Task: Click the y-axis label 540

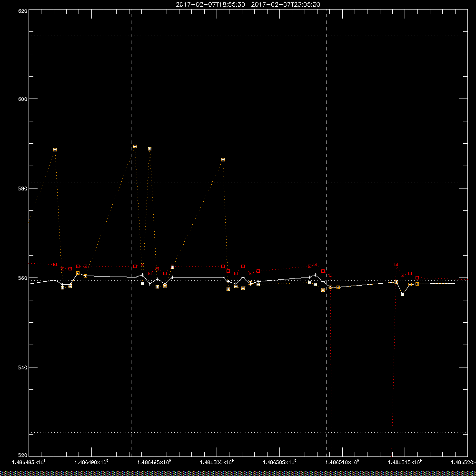Action: [x=23, y=367]
